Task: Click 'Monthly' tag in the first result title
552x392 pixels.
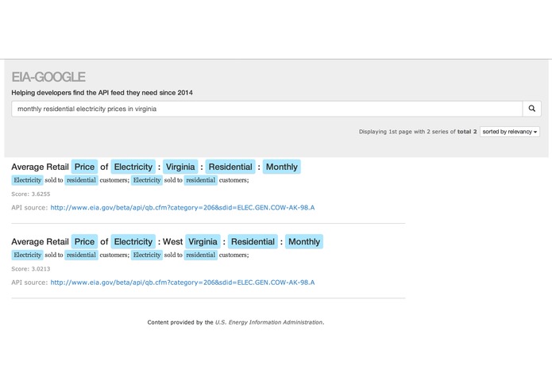Action: (x=282, y=167)
